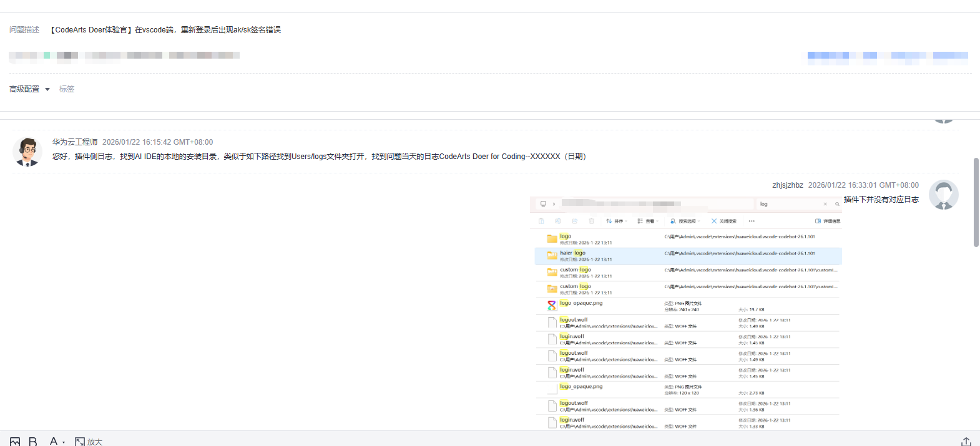Toggle bold formatting with the B icon
This screenshot has height=446, width=980.
[x=33, y=442]
